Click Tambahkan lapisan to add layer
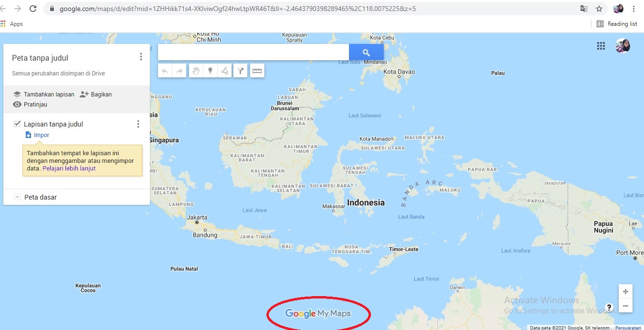 tap(43, 94)
